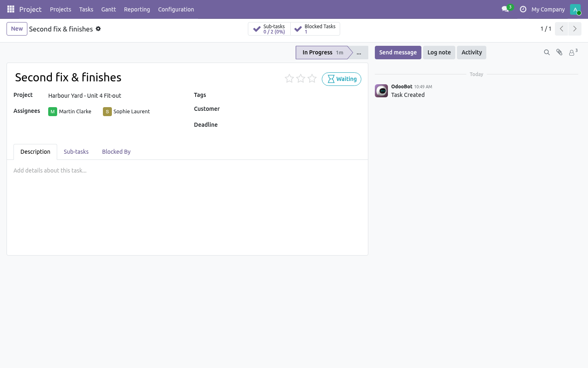Open the My Company switcher

548,9
